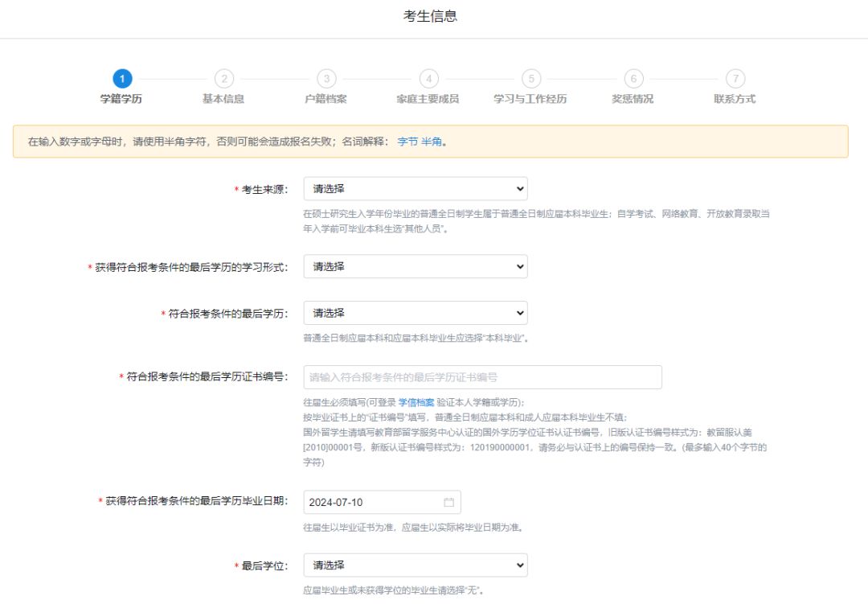Jump to the 家庭主要成员 step label
The image size is (868, 604).
click(x=428, y=99)
